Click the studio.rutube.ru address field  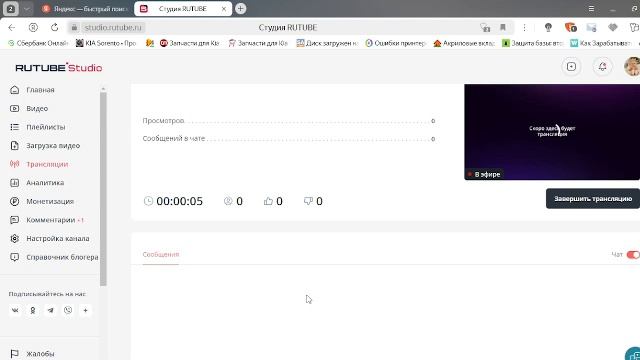(113, 27)
